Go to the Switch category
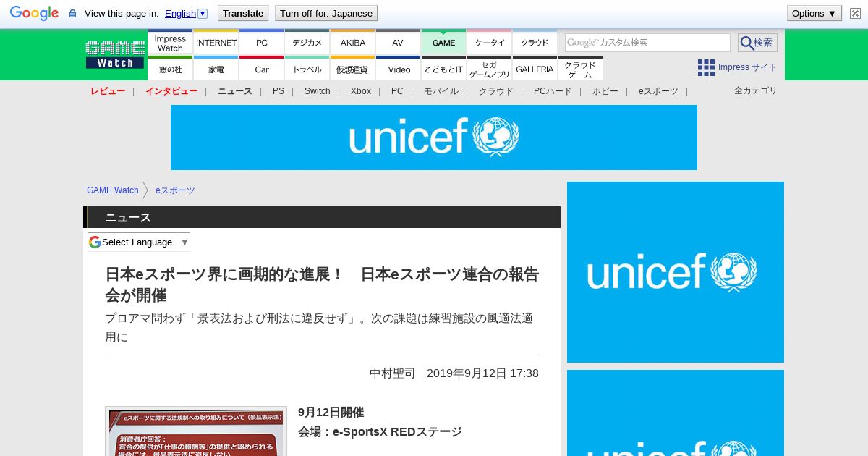 pyautogui.click(x=317, y=91)
